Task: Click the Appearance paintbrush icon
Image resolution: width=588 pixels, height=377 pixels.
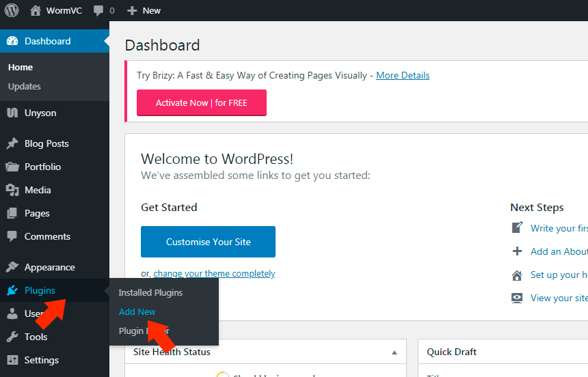Action: pyautogui.click(x=12, y=267)
